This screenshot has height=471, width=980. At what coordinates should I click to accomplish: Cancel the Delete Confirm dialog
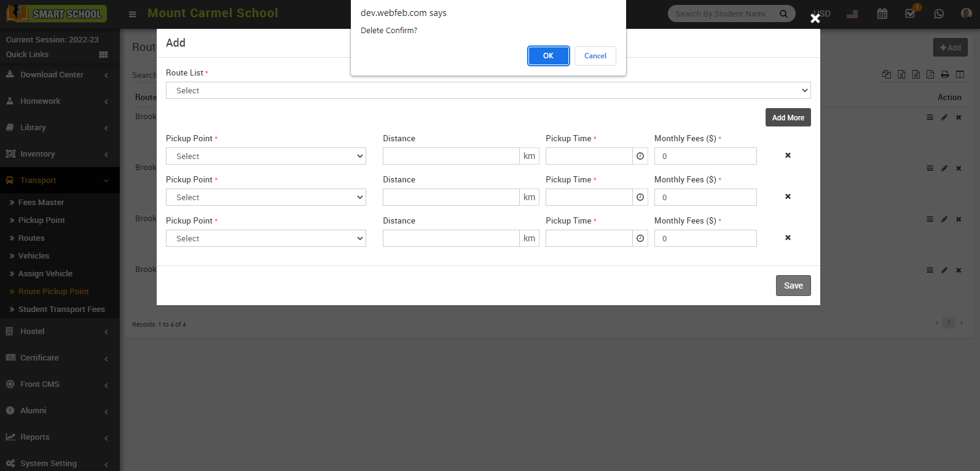[x=595, y=56]
